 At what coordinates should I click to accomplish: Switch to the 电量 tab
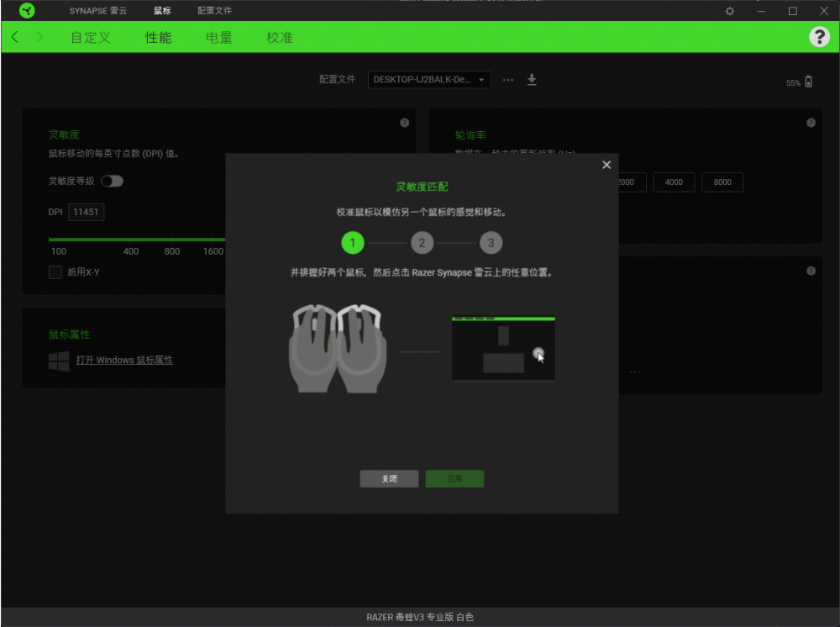218,38
